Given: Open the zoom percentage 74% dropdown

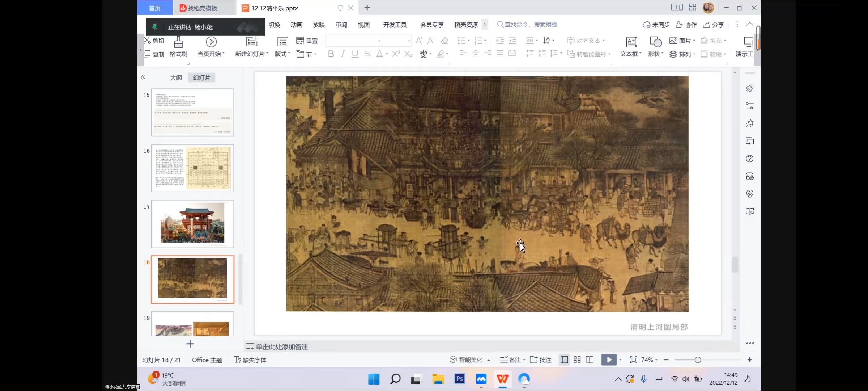Looking at the screenshot, I should pyautogui.click(x=650, y=360).
